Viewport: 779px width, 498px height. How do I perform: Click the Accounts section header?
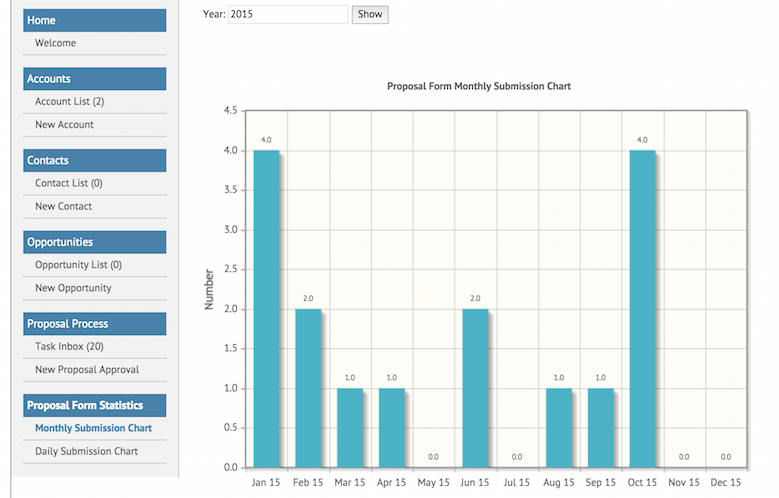pyautogui.click(x=94, y=79)
